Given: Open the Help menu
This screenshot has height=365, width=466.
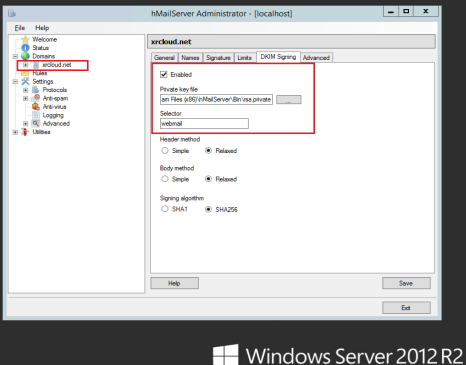Looking at the screenshot, I should (x=42, y=28).
